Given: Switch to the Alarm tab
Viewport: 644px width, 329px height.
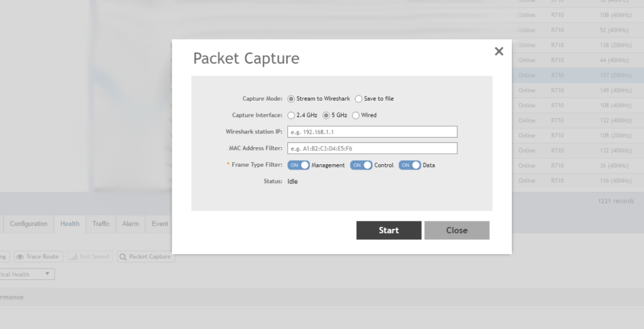Looking at the screenshot, I should point(130,224).
